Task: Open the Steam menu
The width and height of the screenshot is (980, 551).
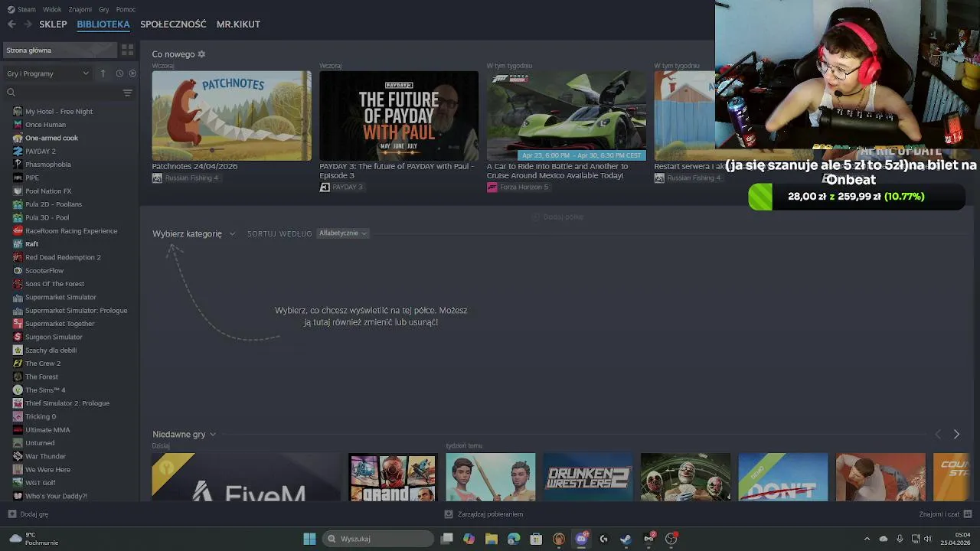Action: click(x=21, y=9)
